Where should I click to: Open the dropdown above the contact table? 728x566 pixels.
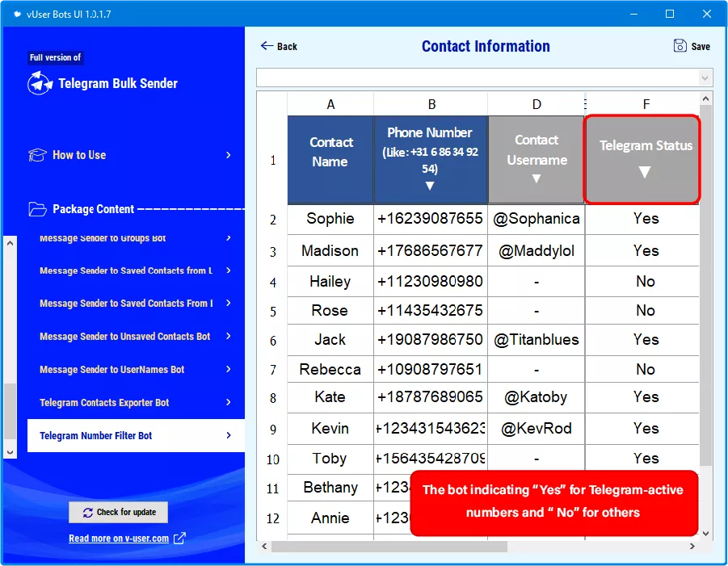(705, 78)
